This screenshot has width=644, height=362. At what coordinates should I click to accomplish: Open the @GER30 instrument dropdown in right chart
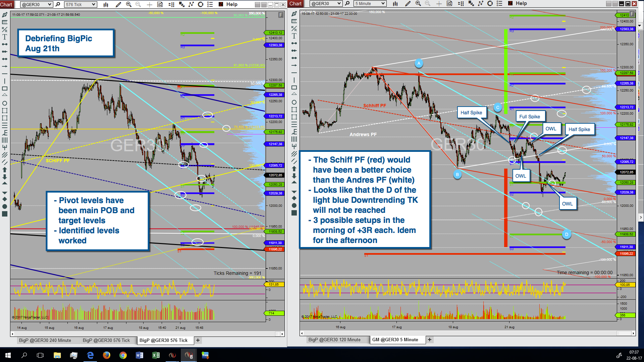point(326,3)
